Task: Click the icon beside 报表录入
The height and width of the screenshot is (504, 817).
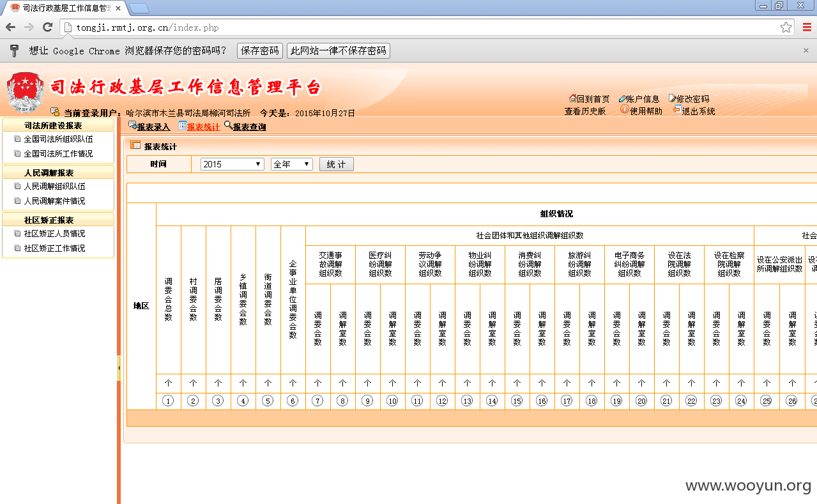Action: (132, 125)
